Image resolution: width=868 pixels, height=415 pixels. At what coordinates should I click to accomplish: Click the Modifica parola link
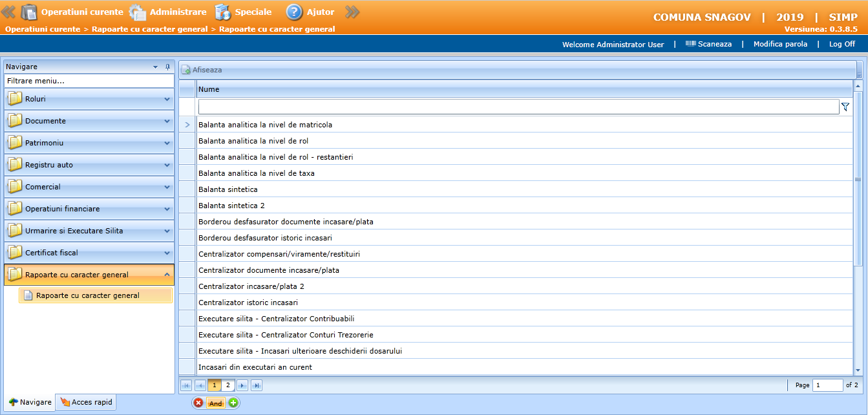[780, 44]
